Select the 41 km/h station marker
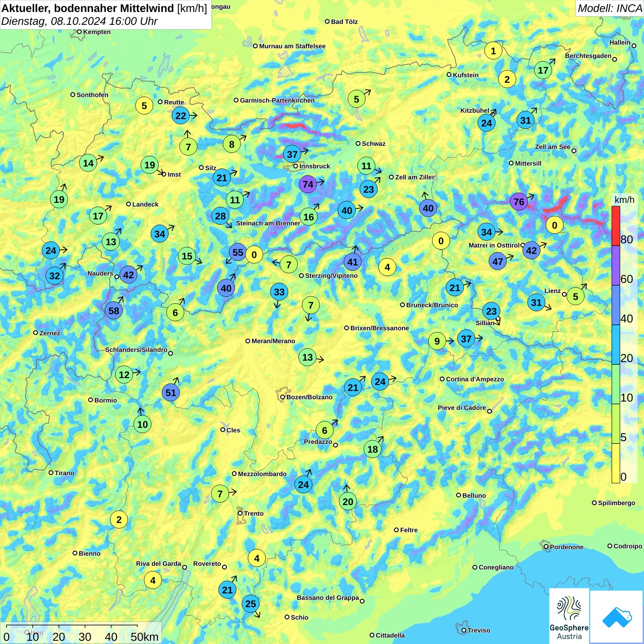The height and width of the screenshot is (644, 644). (x=352, y=262)
